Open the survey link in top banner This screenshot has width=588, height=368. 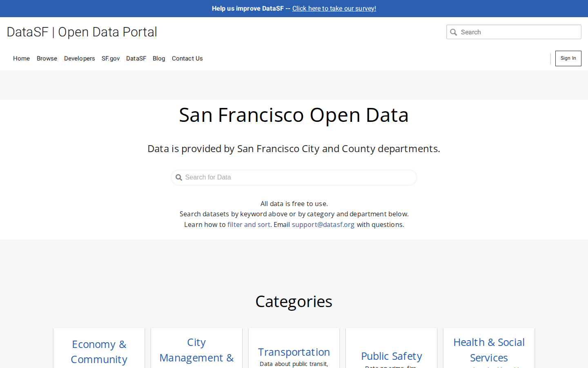click(x=334, y=8)
